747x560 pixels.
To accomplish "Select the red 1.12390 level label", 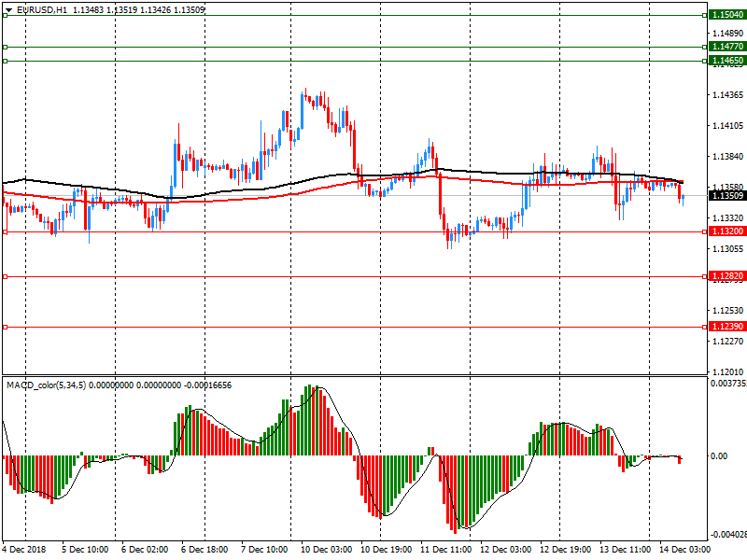I will click(x=726, y=327).
